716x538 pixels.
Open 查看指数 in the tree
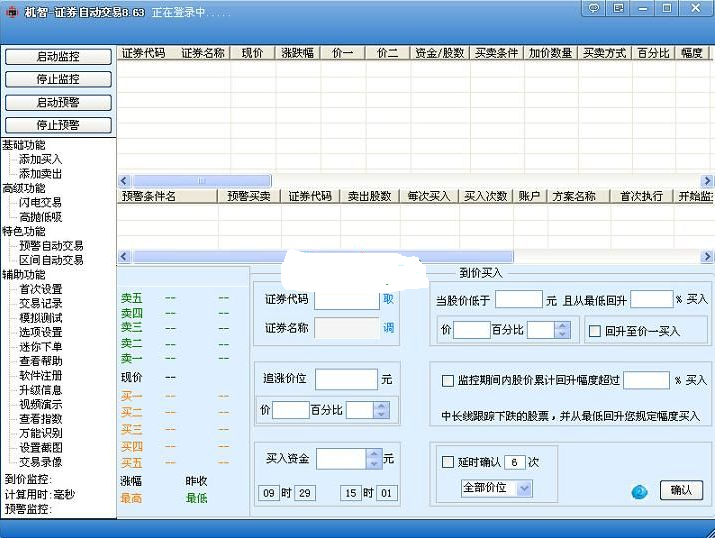click(x=40, y=419)
